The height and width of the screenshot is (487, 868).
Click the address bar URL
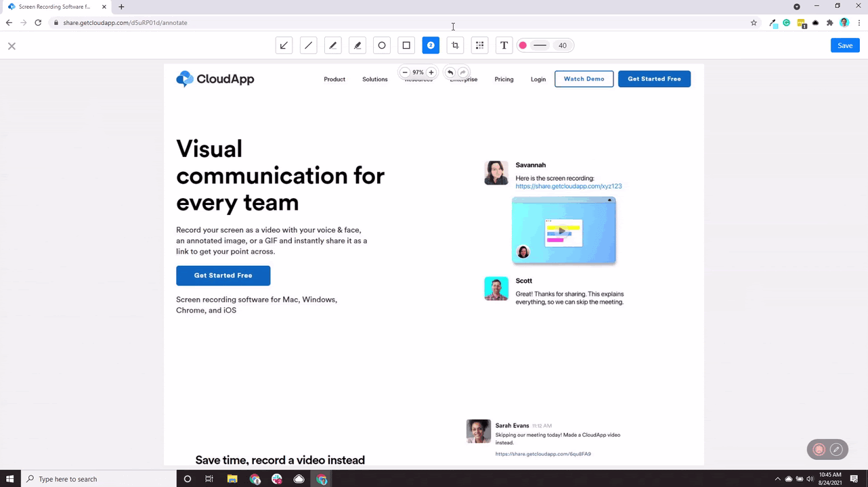[125, 22]
